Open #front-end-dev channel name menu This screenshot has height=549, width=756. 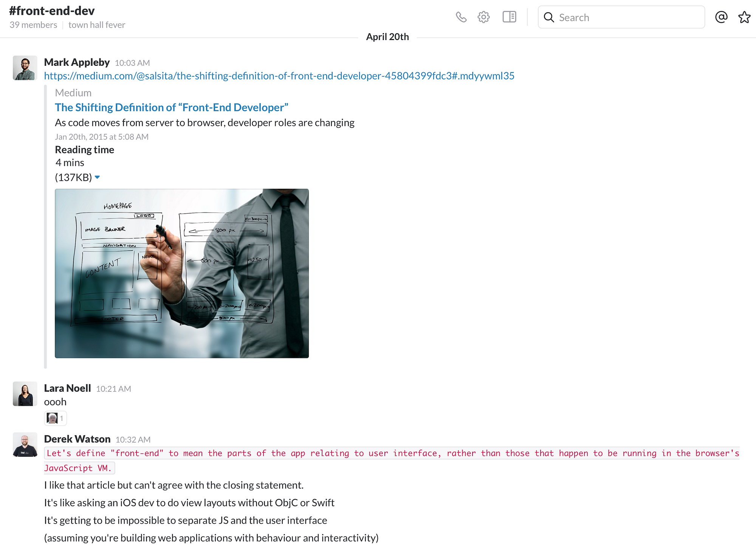52,11
